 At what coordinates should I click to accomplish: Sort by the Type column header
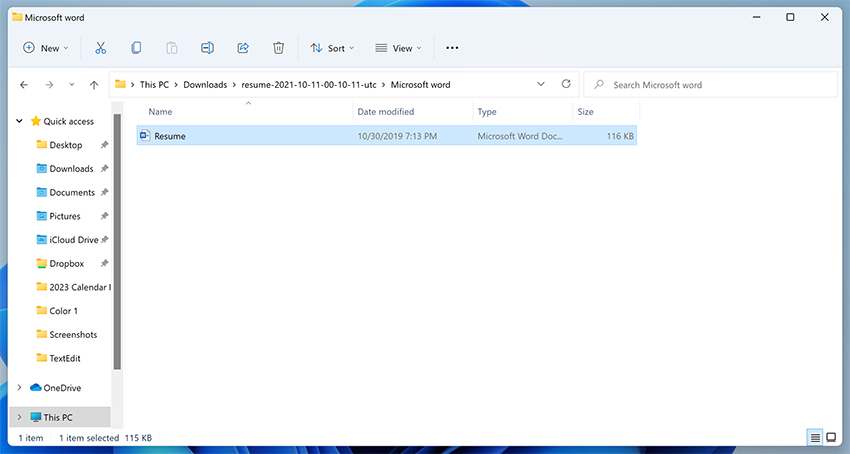pos(487,112)
